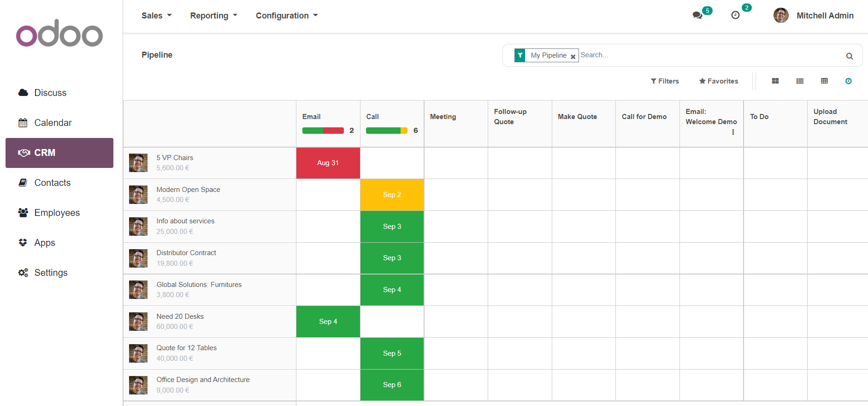Open Employees from the sidebar
Image resolution: width=868 pixels, height=406 pixels.
[x=57, y=213]
